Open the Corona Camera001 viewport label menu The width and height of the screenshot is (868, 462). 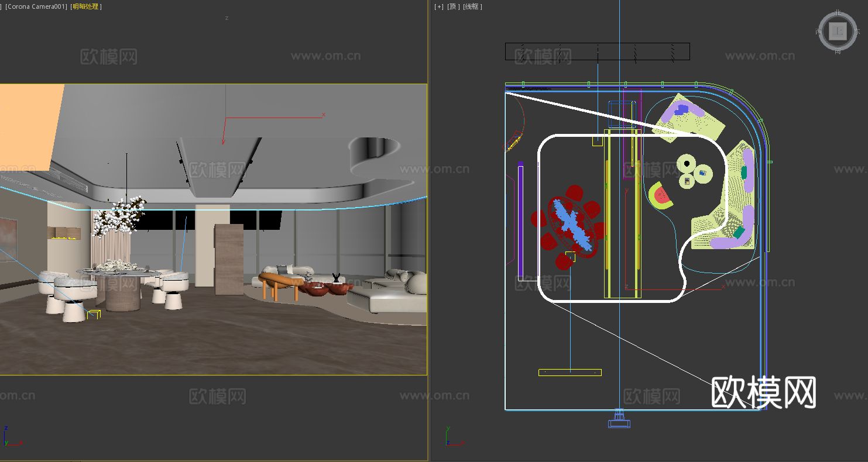point(35,6)
